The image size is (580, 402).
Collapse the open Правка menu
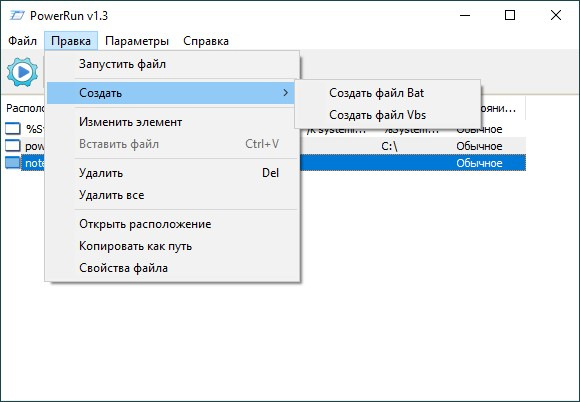[71, 41]
